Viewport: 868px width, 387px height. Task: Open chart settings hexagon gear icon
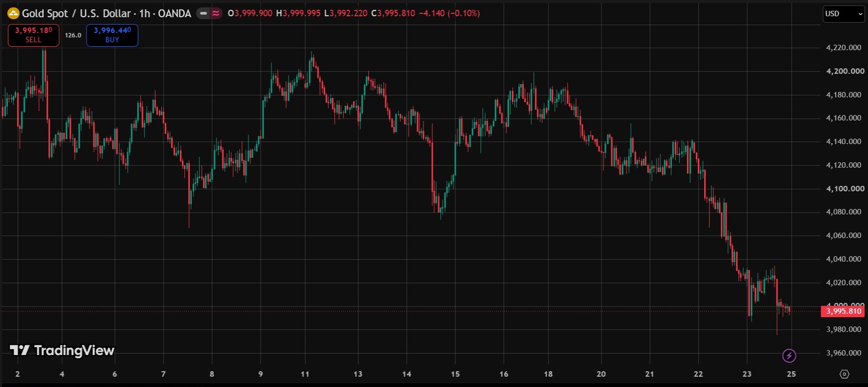(x=844, y=374)
